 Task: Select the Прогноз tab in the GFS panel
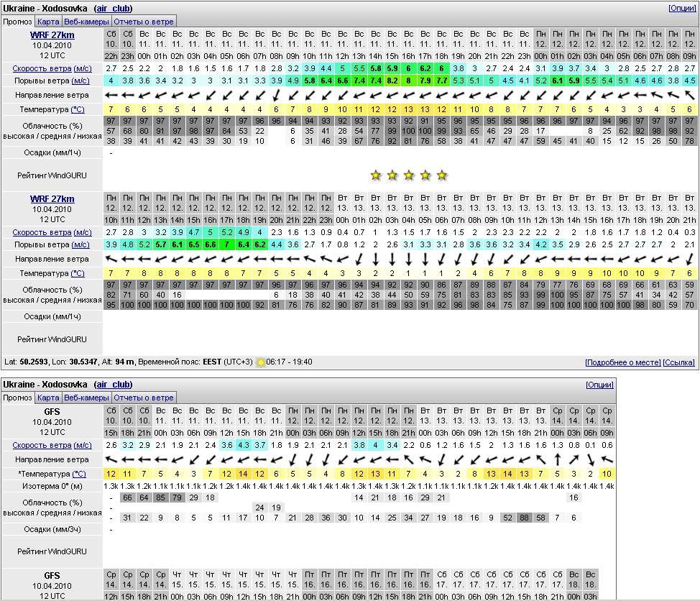pyautogui.click(x=17, y=398)
